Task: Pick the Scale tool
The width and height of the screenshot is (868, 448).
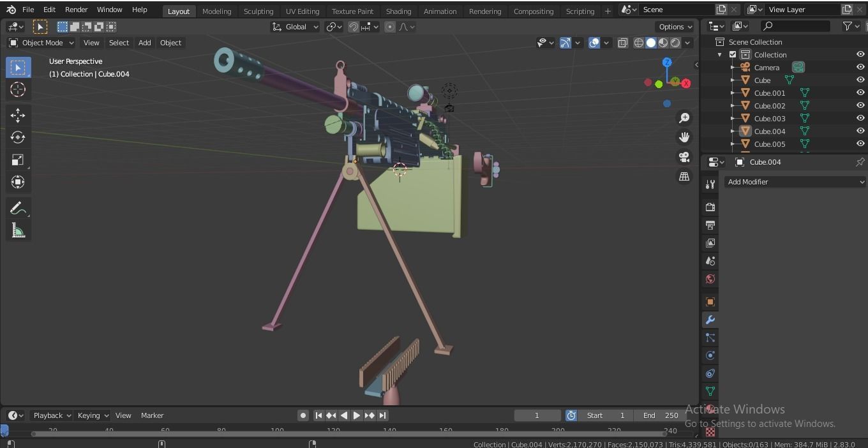Action: [18, 160]
